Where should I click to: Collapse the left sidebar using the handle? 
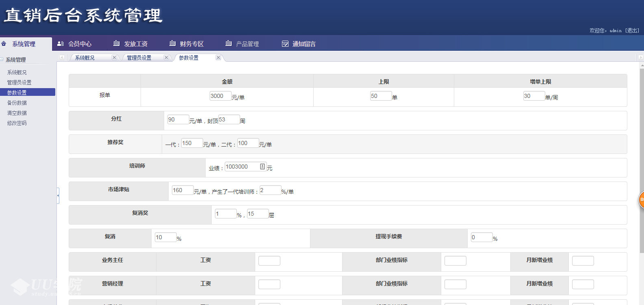[58, 196]
